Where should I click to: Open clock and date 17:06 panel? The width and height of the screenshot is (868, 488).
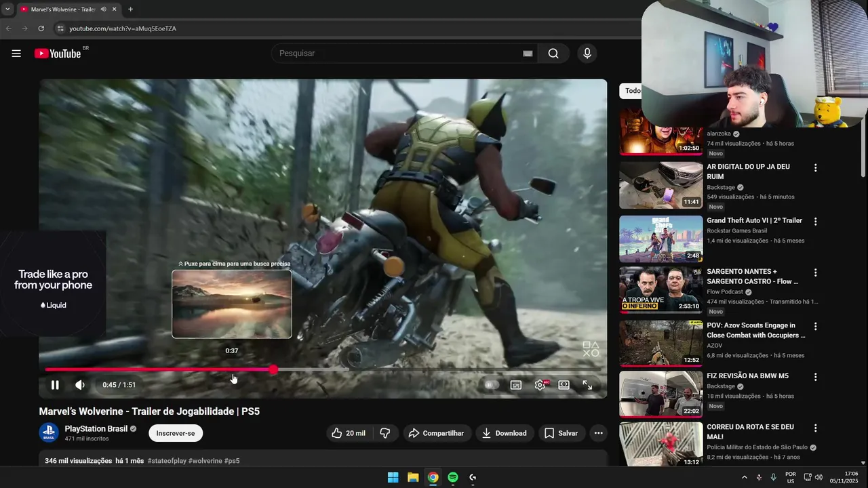click(x=844, y=477)
